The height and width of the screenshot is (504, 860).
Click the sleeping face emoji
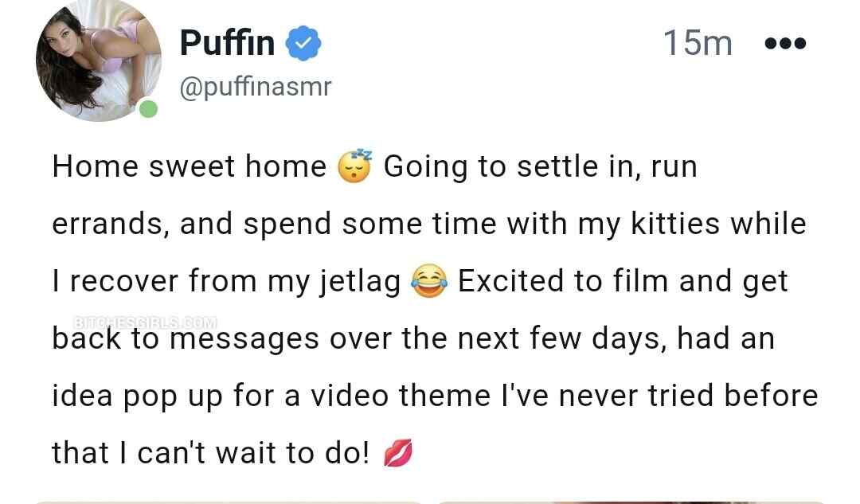tap(355, 166)
